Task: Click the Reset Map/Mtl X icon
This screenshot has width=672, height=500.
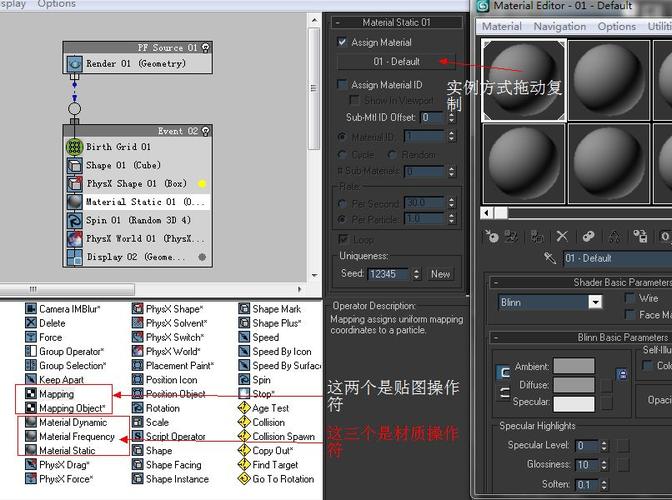Action: (562, 237)
